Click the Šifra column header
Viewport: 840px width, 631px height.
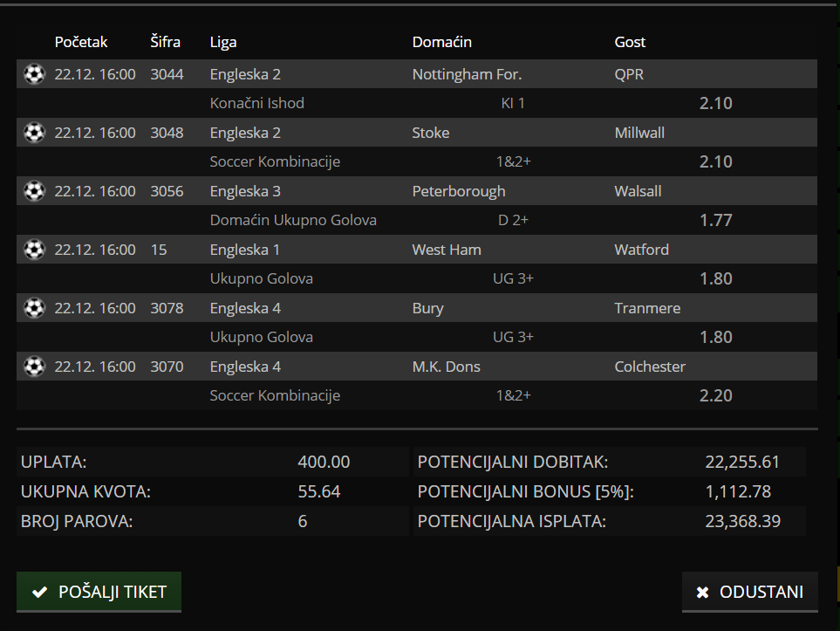click(165, 42)
